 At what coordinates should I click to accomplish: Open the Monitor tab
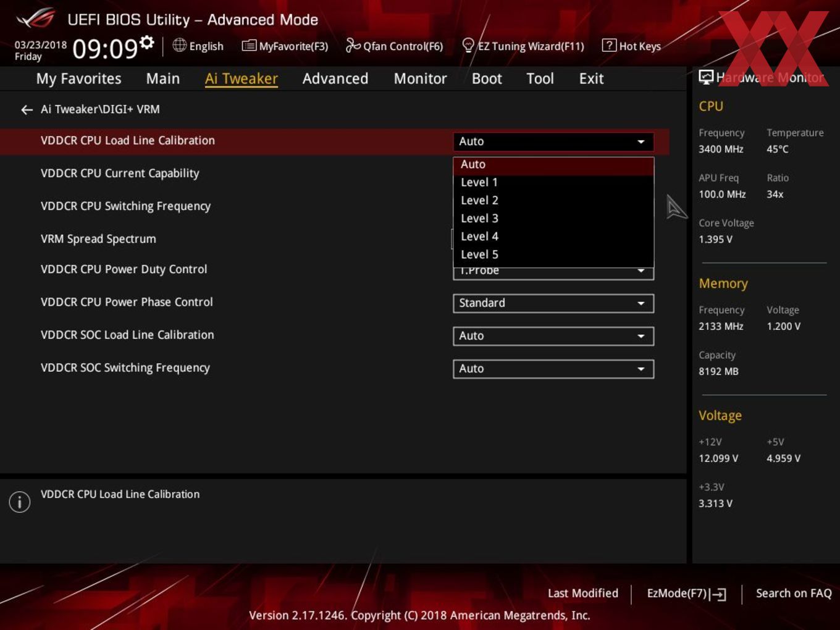tap(420, 78)
